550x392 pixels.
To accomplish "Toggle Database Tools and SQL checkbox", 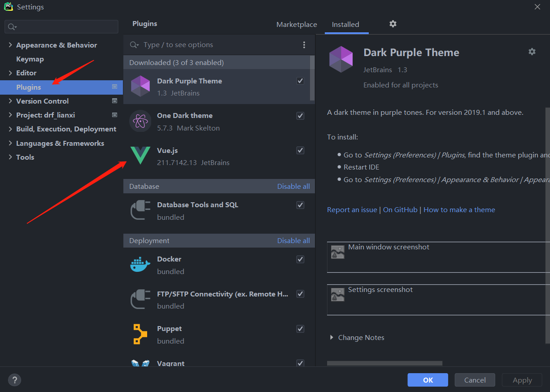I will pos(301,205).
